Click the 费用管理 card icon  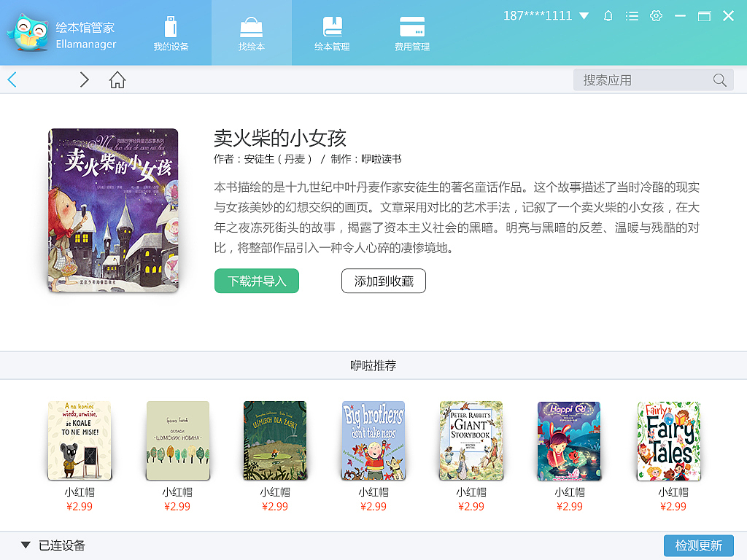(413, 26)
